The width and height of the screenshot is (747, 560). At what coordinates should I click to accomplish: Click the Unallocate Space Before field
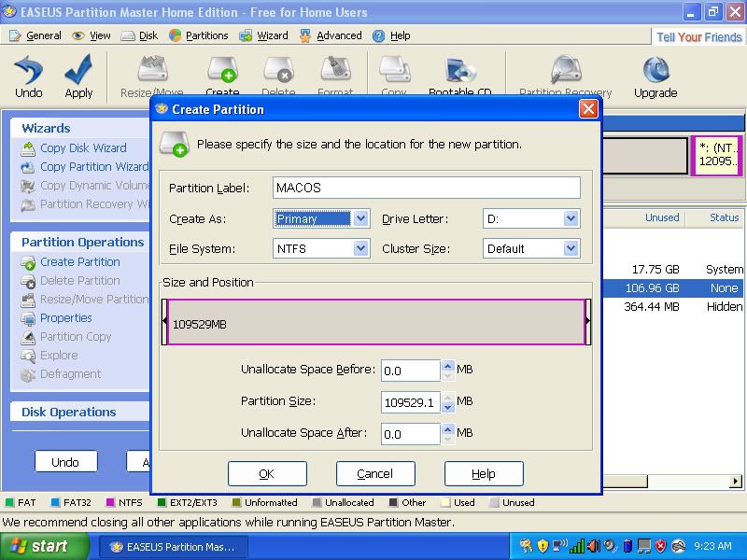point(411,371)
